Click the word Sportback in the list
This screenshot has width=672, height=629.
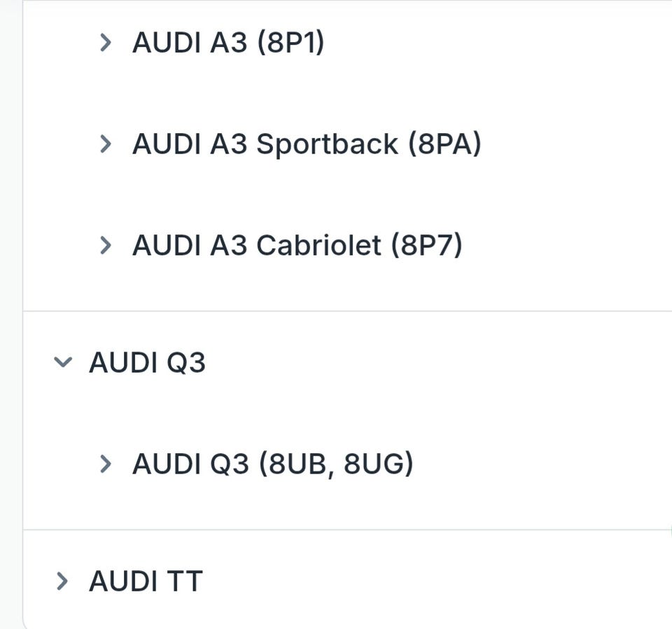[x=327, y=144]
